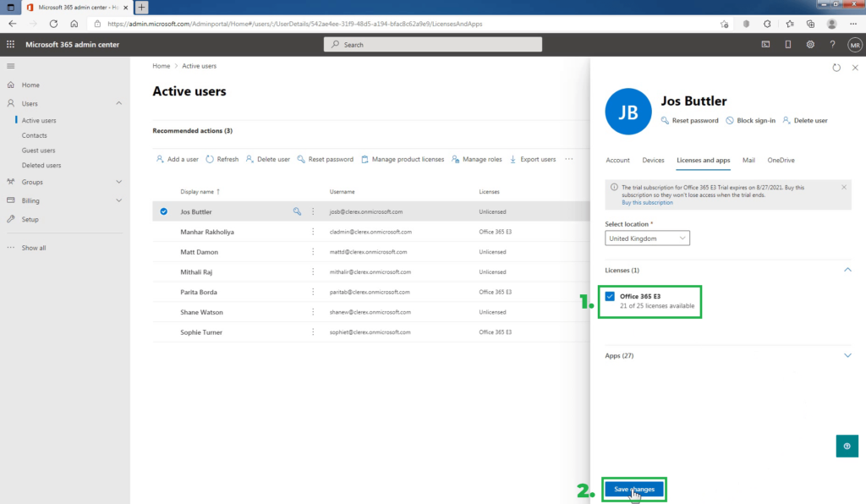The height and width of the screenshot is (504, 866).
Task: Collapse the Licenses (1) section
Action: pos(847,270)
